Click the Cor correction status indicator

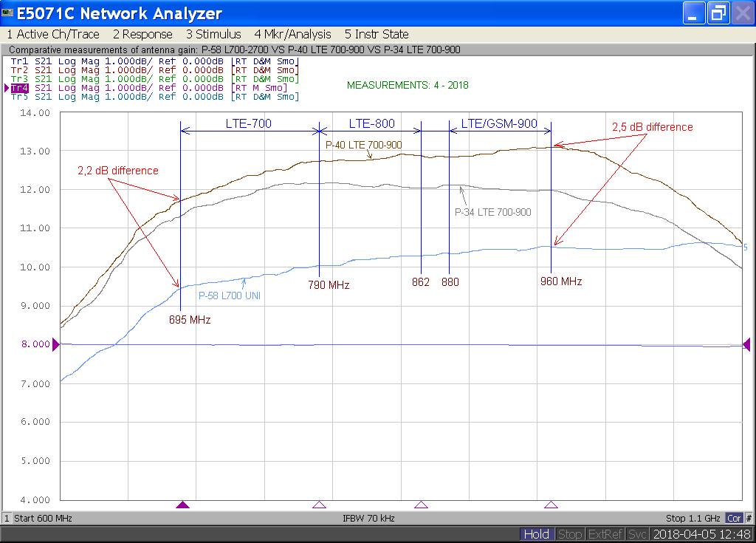tap(734, 518)
